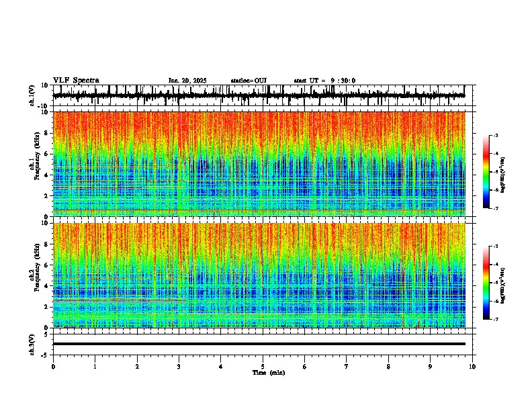
Task: Click the log(PSD) label beside ch.2 color bar
Action: [503, 285]
